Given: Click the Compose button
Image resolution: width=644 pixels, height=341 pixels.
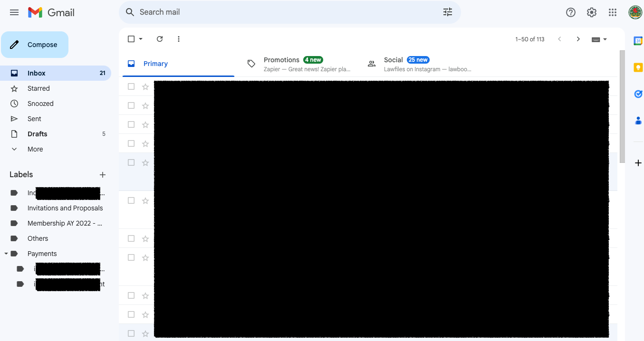Looking at the screenshot, I should pos(35,44).
